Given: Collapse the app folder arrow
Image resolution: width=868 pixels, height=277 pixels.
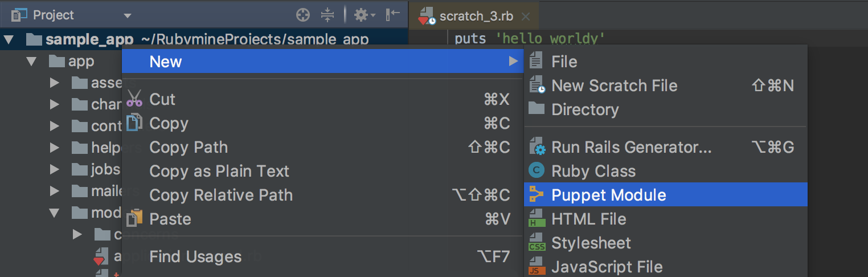Looking at the screenshot, I should click(x=32, y=62).
